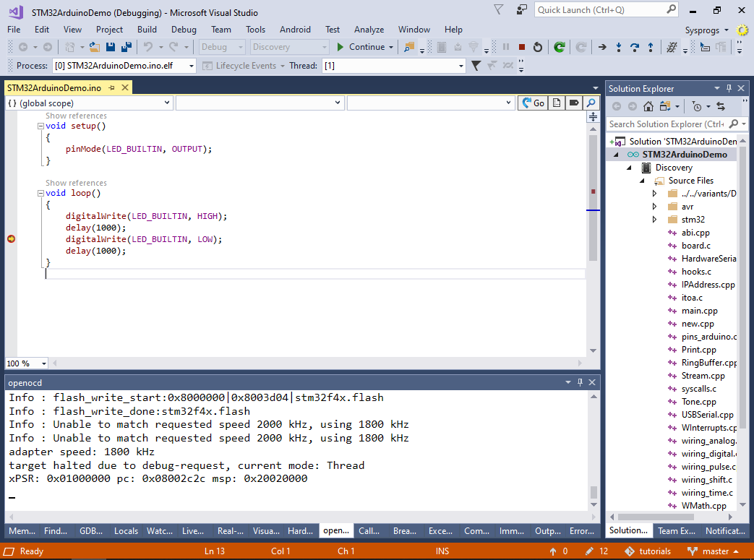The width and height of the screenshot is (754, 560).
Task: Click the Quick Launch search field
Action: click(x=606, y=9)
